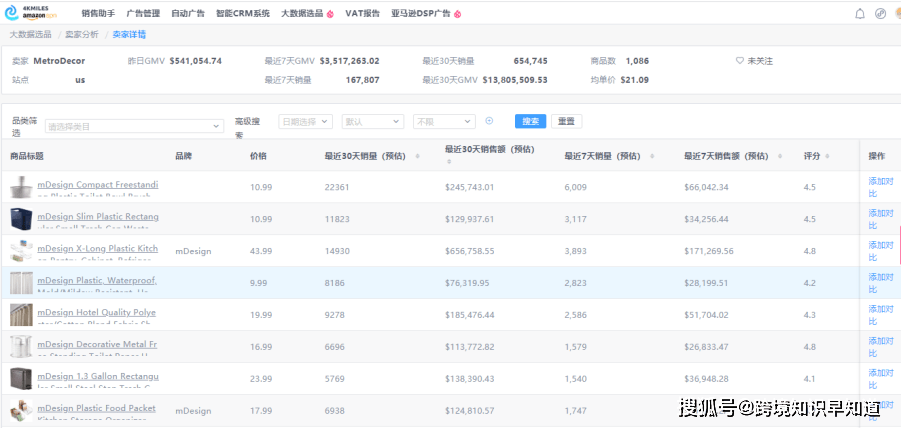Open the 默认 dropdown in advanced search

pos(372,121)
